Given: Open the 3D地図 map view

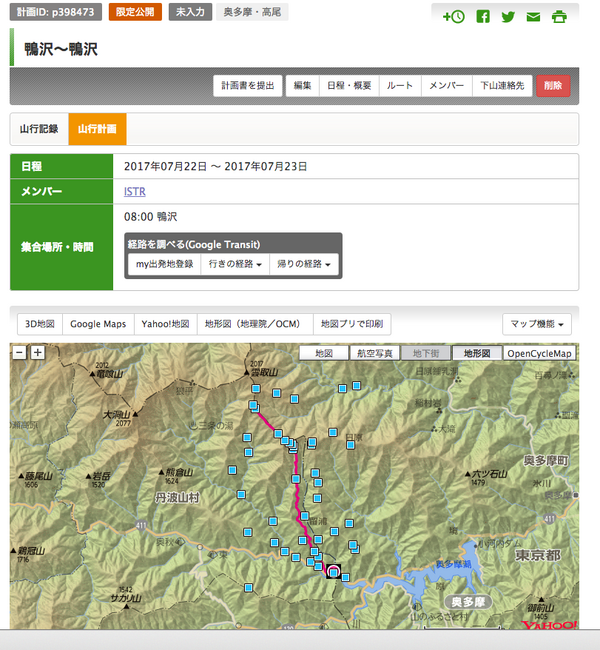Looking at the screenshot, I should [40, 324].
